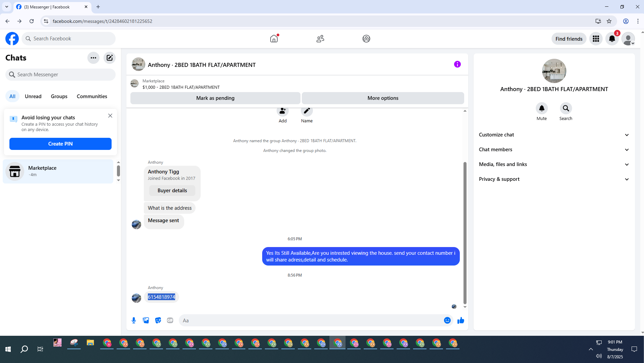This screenshot has width=644, height=363.
Task: Bookmark this page with star icon
Action: click(x=609, y=21)
